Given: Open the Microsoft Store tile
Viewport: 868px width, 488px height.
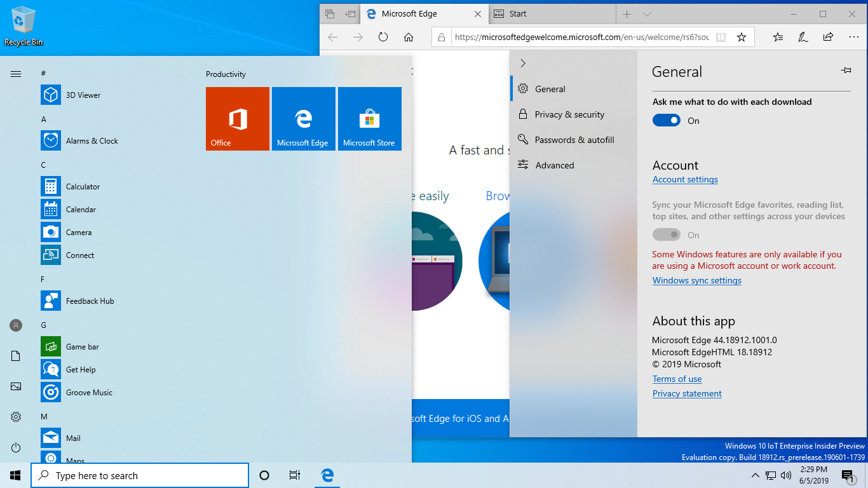Looking at the screenshot, I should point(370,119).
